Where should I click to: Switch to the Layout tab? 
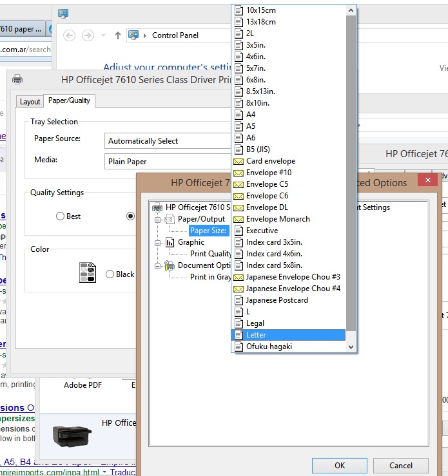30,101
